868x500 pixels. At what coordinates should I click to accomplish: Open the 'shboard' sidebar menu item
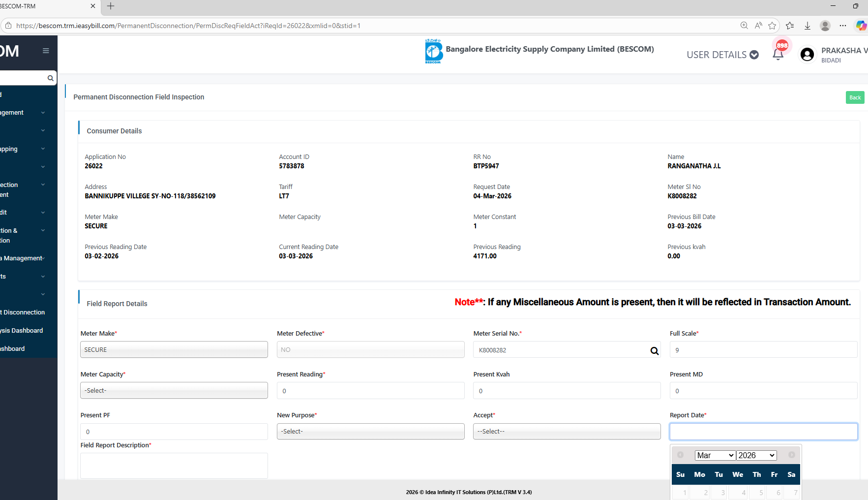tap(12, 349)
